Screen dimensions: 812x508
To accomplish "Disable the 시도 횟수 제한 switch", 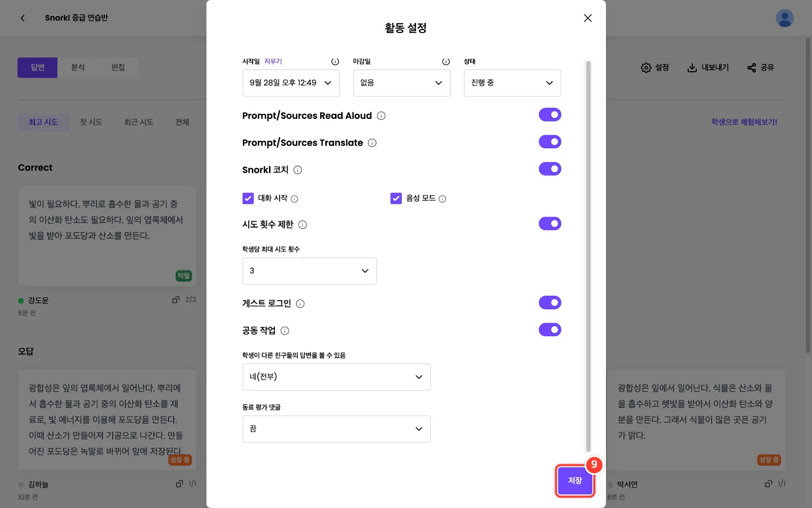I will (x=550, y=224).
